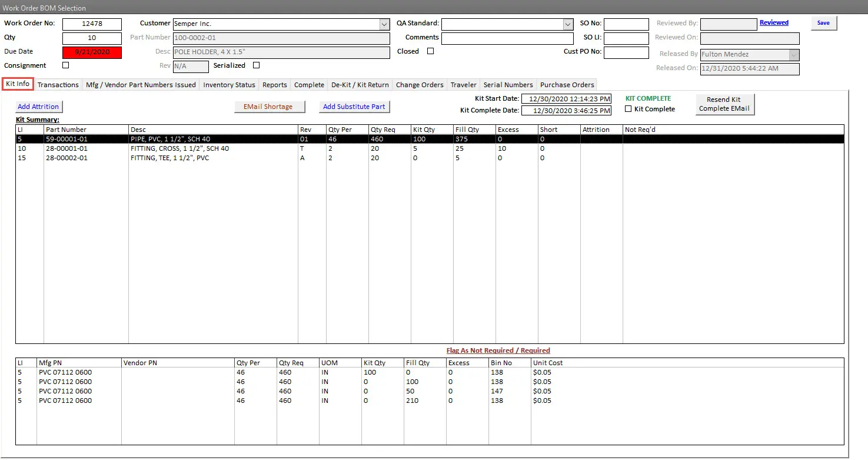Click Add Substitute Part button
Image resolution: width=868 pixels, height=460 pixels.
[x=354, y=107]
